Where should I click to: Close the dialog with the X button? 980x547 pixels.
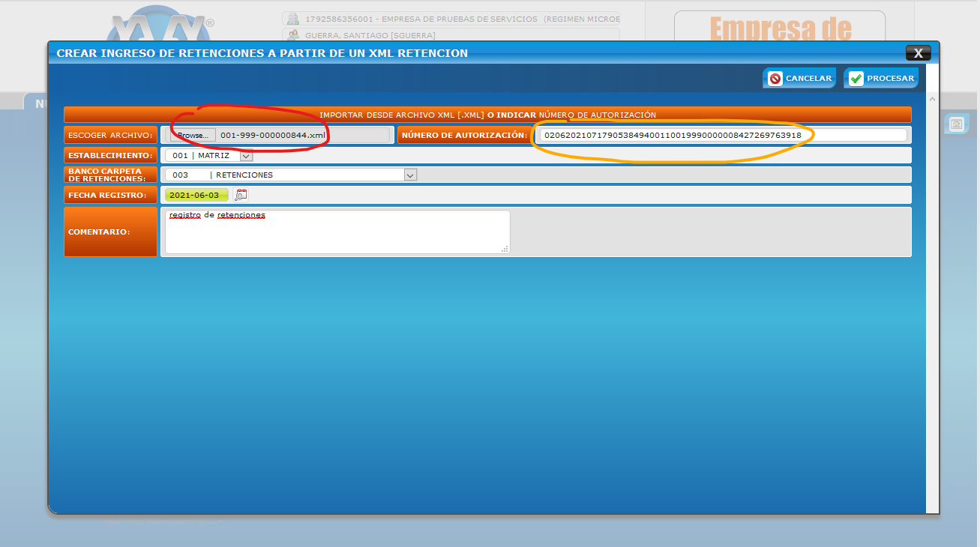point(918,52)
